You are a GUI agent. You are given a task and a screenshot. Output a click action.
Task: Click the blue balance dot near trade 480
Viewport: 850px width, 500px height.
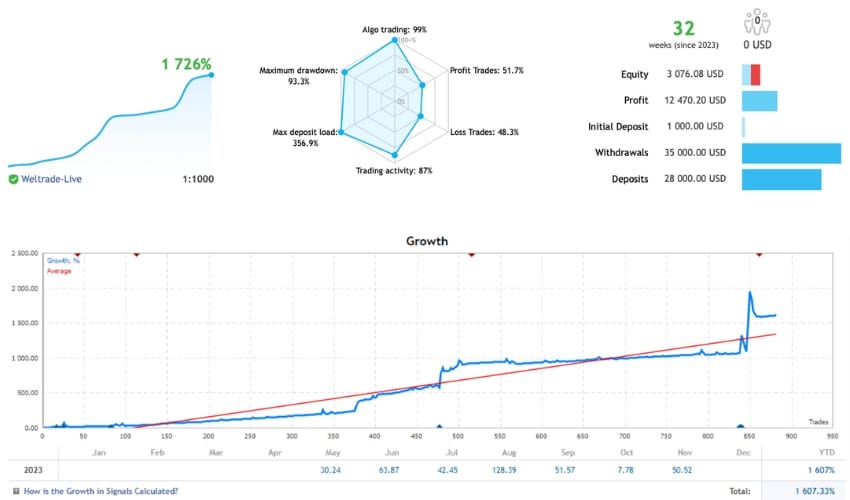click(x=440, y=426)
